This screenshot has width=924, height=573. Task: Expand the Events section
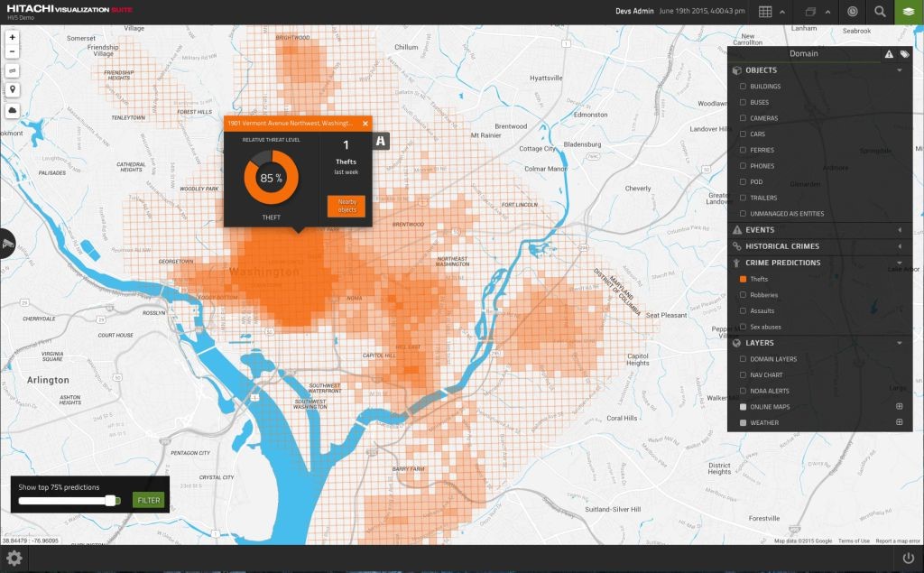click(x=900, y=230)
